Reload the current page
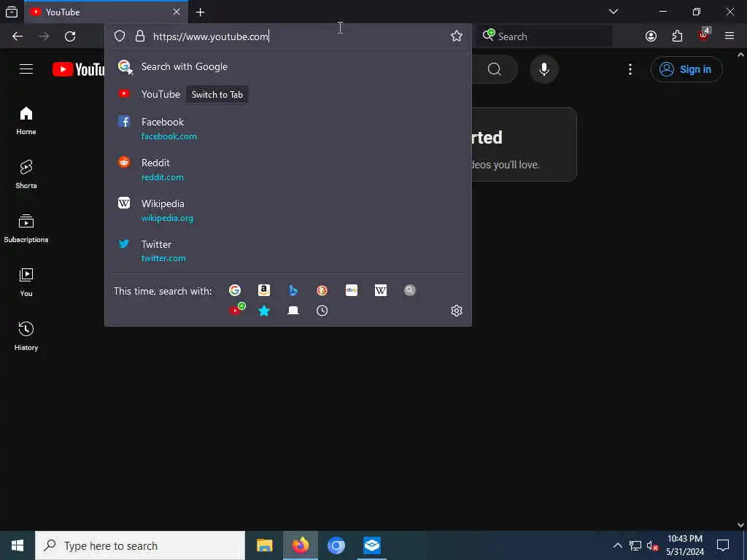The height and width of the screenshot is (560, 747). [70, 36]
